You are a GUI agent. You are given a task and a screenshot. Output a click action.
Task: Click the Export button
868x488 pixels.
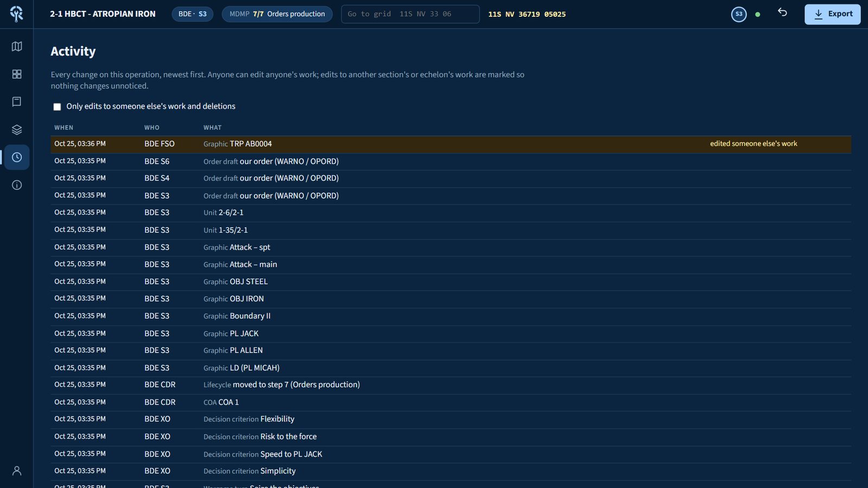click(x=832, y=14)
